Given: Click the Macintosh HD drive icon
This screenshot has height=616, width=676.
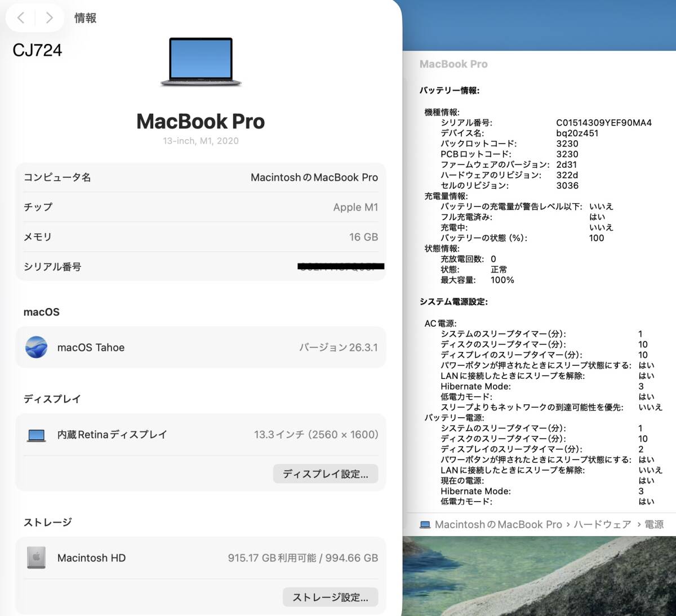Looking at the screenshot, I should (37, 557).
